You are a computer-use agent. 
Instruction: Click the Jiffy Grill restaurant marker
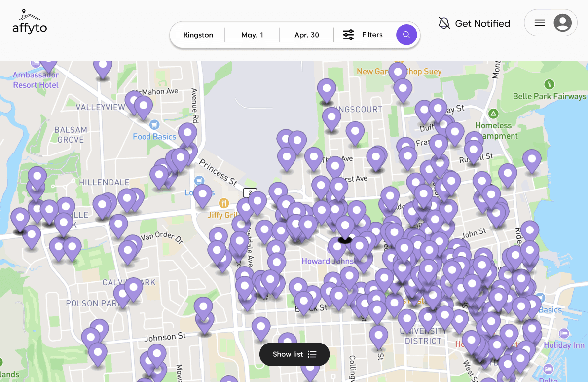pyautogui.click(x=224, y=203)
